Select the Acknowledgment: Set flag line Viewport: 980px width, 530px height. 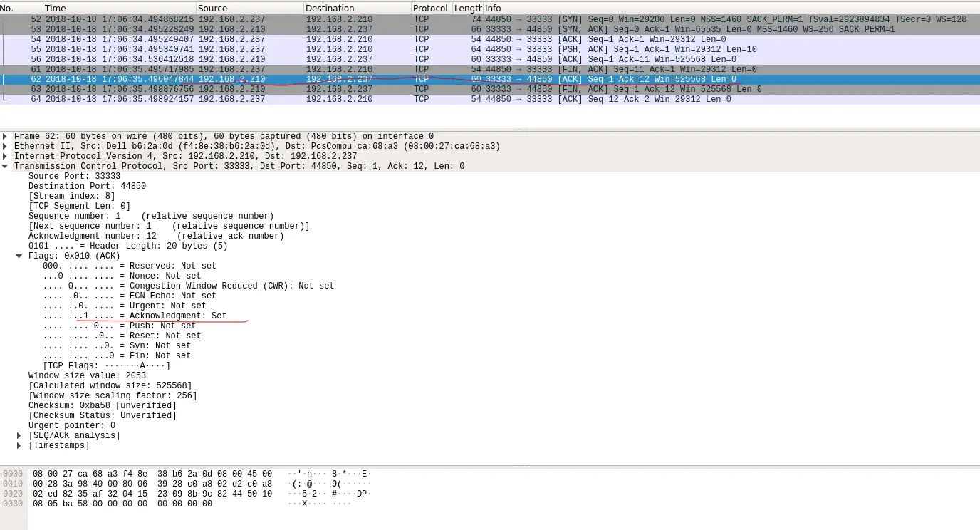(x=135, y=316)
